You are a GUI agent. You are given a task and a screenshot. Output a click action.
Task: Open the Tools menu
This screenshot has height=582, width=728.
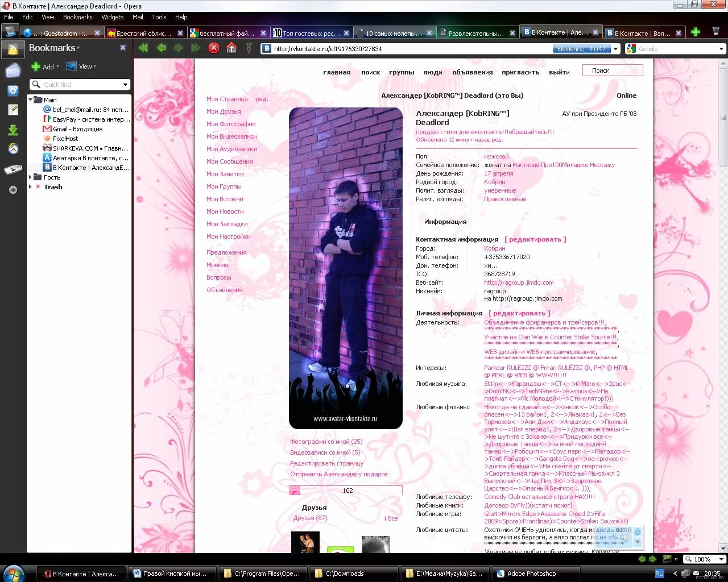click(x=159, y=17)
